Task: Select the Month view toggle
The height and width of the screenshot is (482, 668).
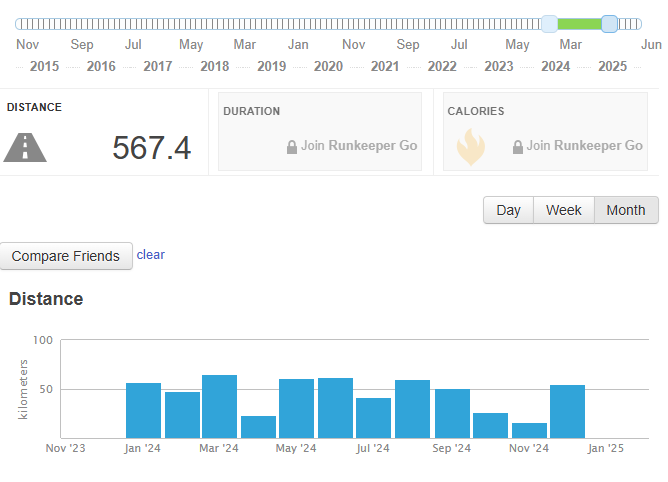Action: click(626, 210)
